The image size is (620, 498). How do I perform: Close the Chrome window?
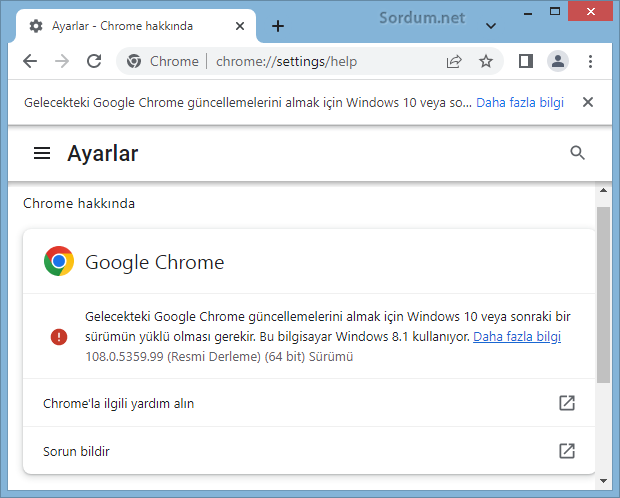coord(591,12)
